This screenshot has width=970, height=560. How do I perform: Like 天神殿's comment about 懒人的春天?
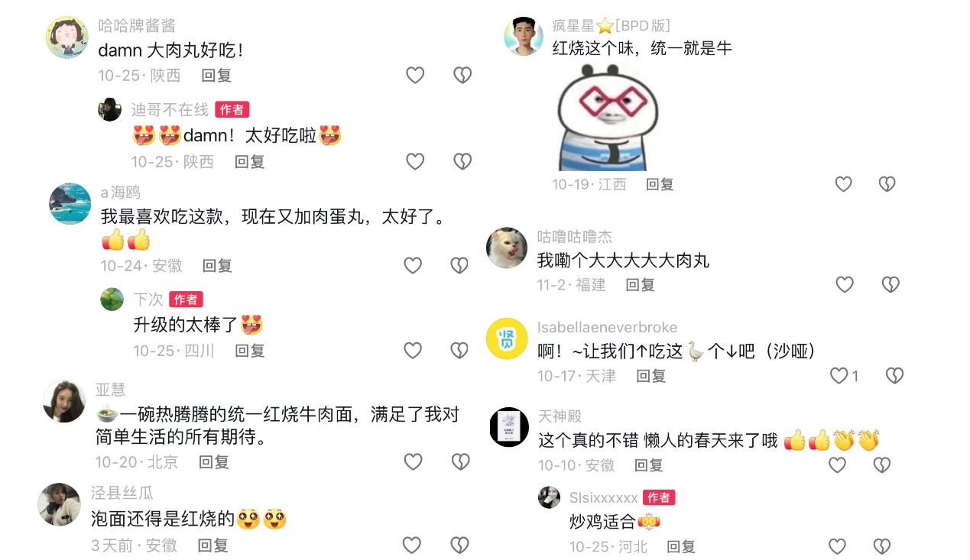[838, 465]
